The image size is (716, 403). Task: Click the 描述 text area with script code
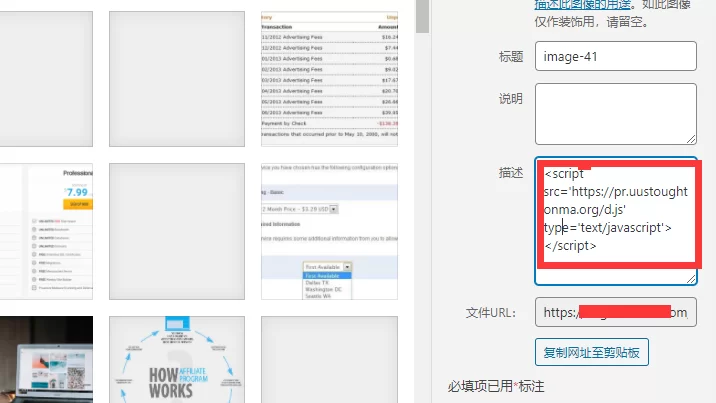click(x=616, y=221)
